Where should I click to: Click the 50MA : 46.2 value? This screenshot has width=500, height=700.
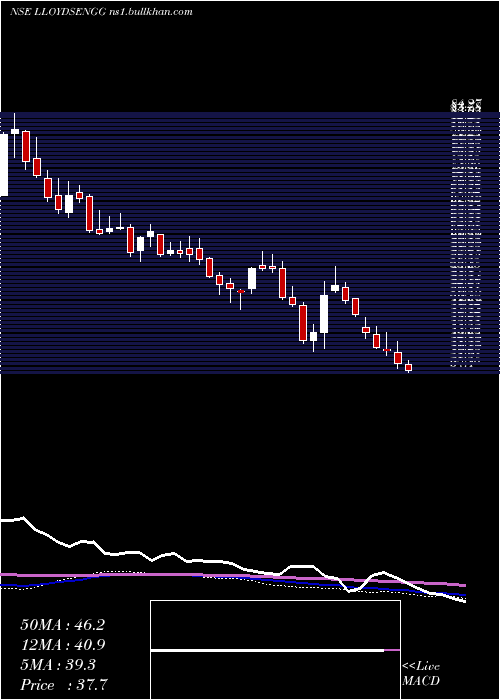click(x=62, y=625)
